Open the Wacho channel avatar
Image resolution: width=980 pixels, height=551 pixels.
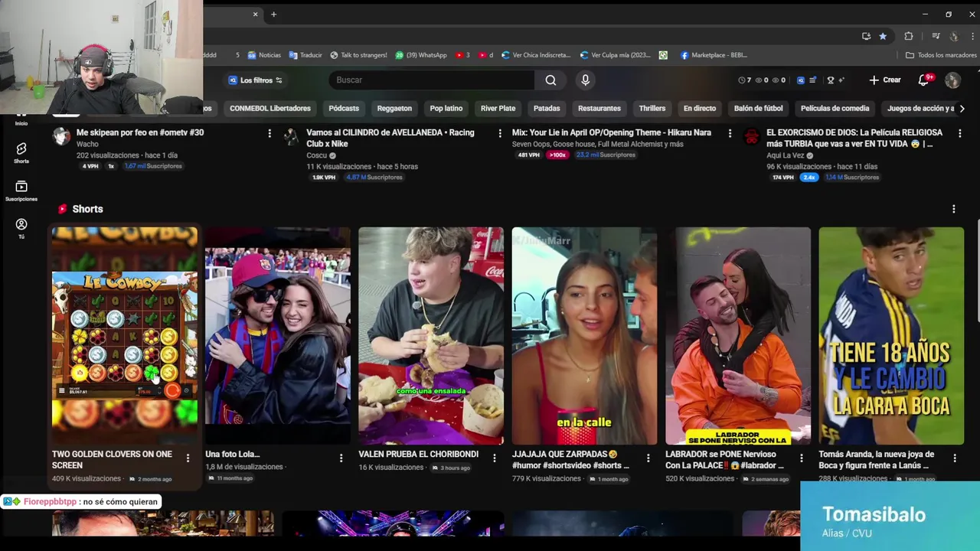pos(61,137)
